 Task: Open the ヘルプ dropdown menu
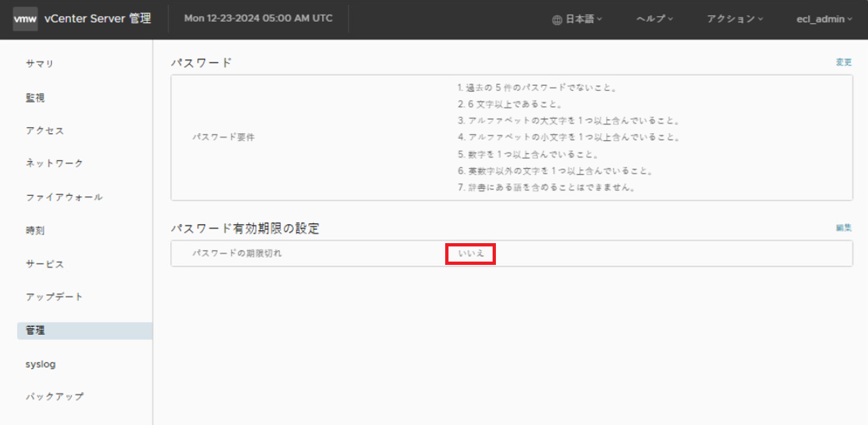point(655,19)
